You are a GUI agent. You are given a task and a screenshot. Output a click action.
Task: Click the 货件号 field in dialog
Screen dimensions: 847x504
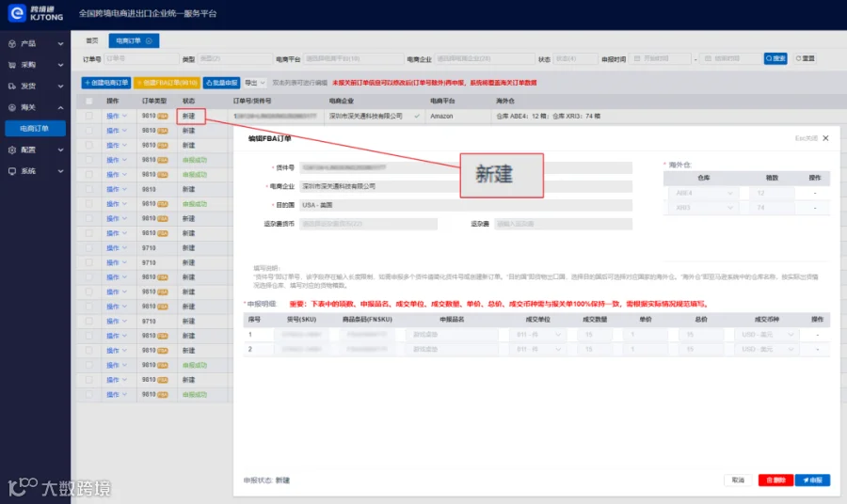(x=466, y=167)
